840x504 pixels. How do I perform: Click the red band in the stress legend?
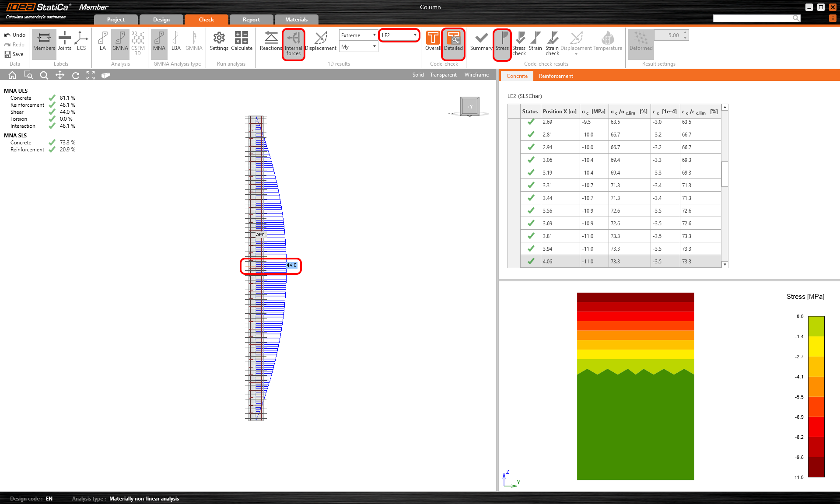[x=816, y=427]
